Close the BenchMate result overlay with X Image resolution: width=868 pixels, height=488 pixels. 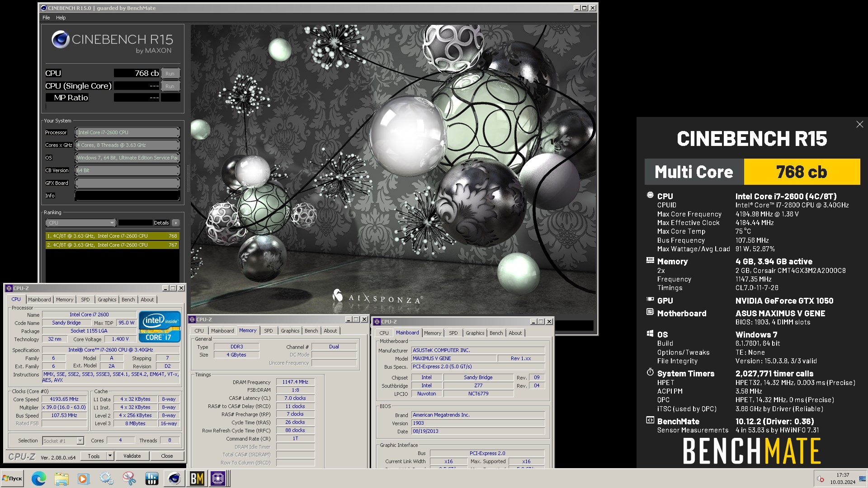tap(859, 124)
